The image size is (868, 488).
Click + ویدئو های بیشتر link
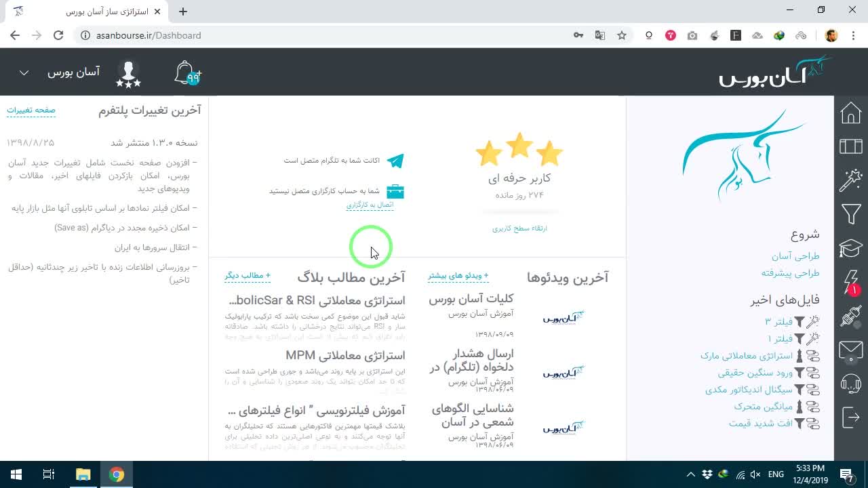point(458,276)
